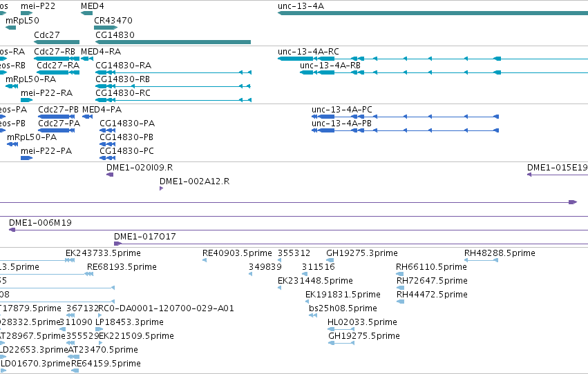Viewport: 588px width, 374px height.
Task: Click the mei-P22 gene label
Action: 38,6
